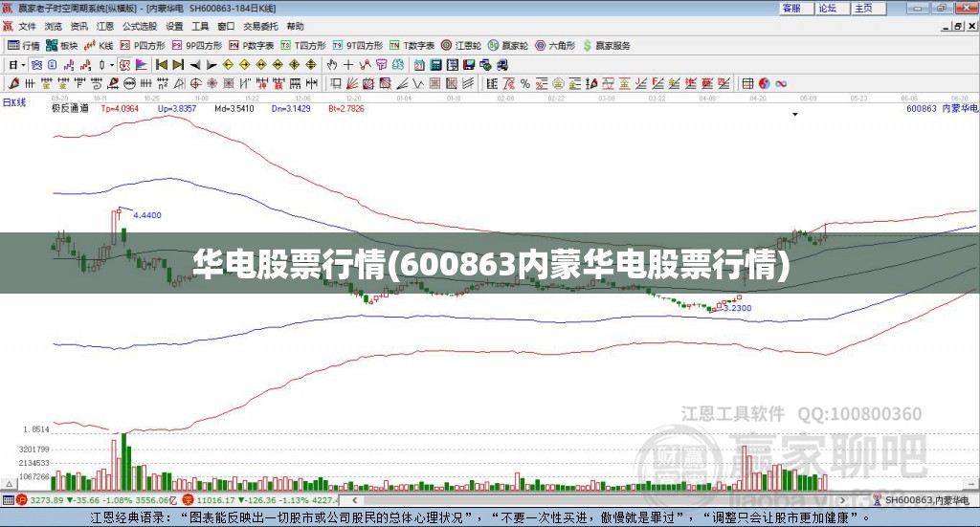
Task: Open the 设置 menu
Action: [174, 26]
